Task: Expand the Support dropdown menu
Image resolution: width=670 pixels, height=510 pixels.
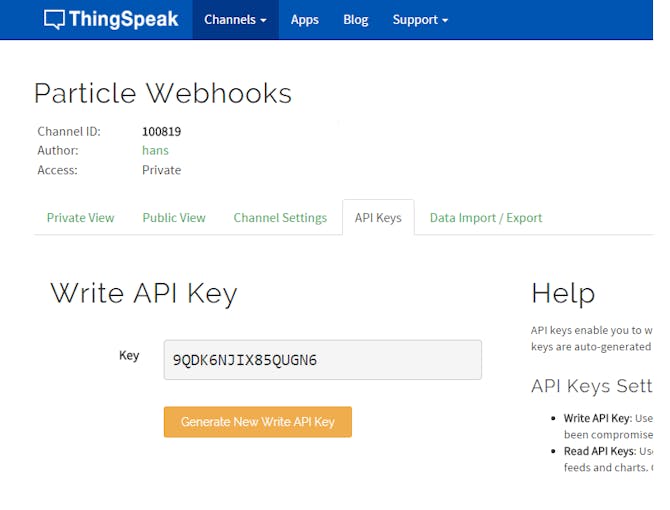Action: point(420,20)
